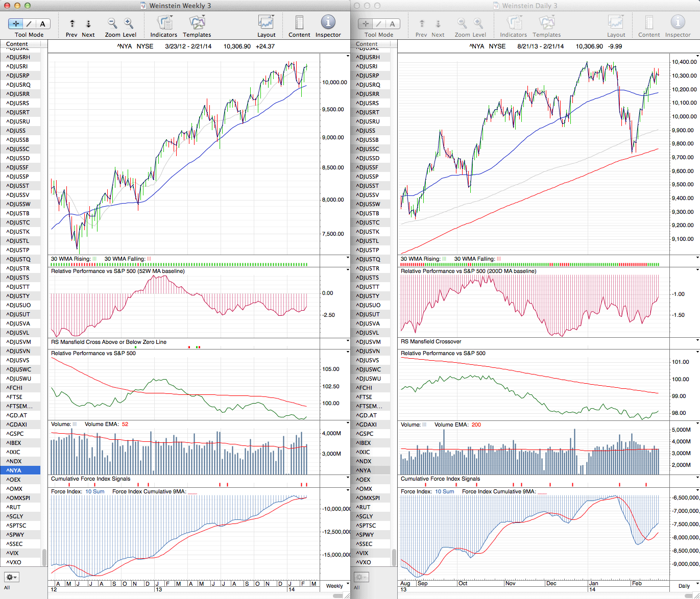Open the Templates dropdown in Weekly toolbar

point(197,22)
